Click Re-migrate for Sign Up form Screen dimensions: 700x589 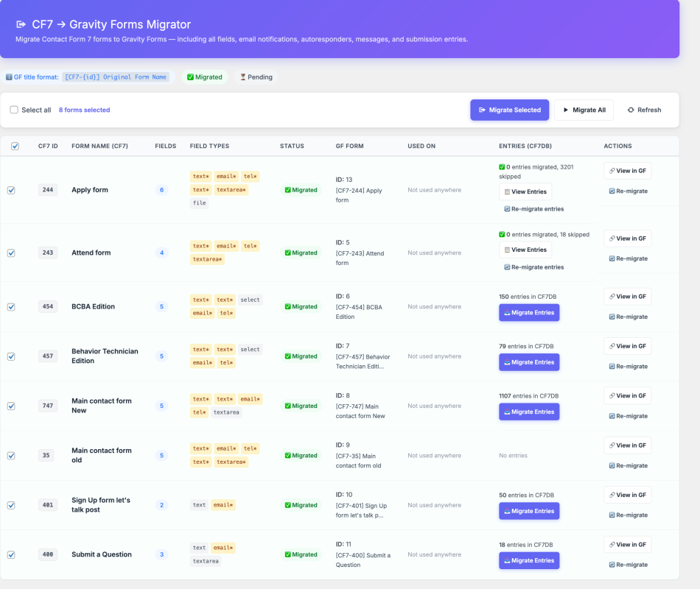point(628,515)
